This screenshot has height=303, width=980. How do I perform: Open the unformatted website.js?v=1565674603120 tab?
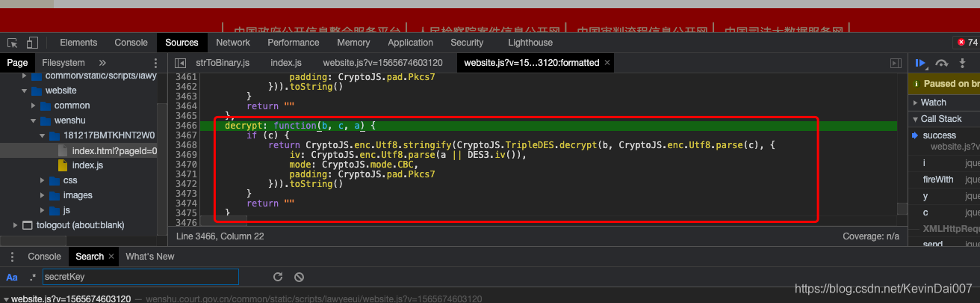click(382, 63)
